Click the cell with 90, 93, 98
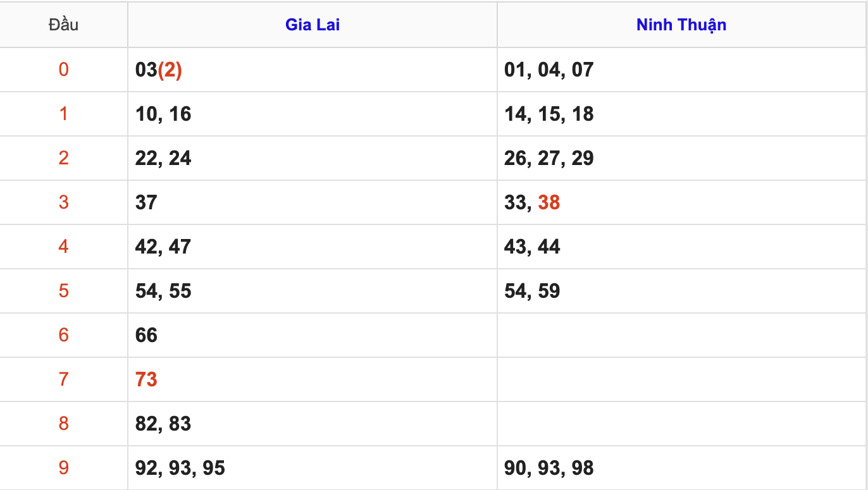The image size is (868, 490). [x=549, y=468]
